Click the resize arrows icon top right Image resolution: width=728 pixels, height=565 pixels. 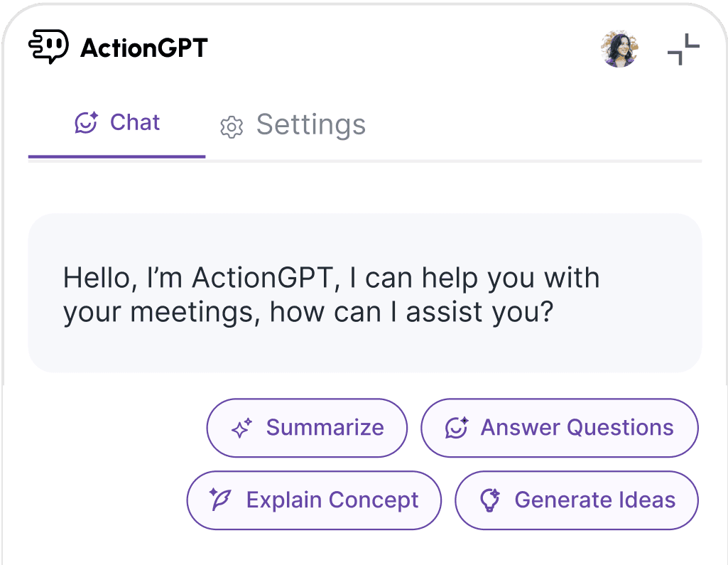[683, 48]
